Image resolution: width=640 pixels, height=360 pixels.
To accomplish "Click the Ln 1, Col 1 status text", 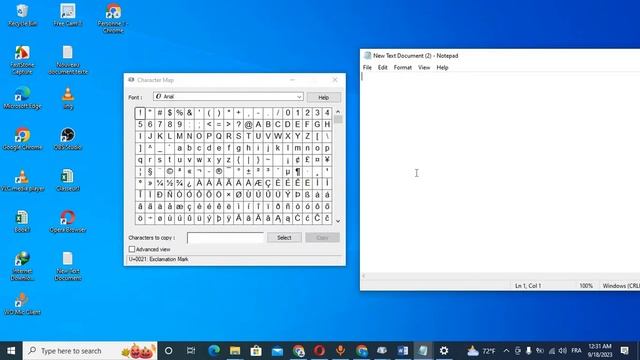I will pos(528,286).
